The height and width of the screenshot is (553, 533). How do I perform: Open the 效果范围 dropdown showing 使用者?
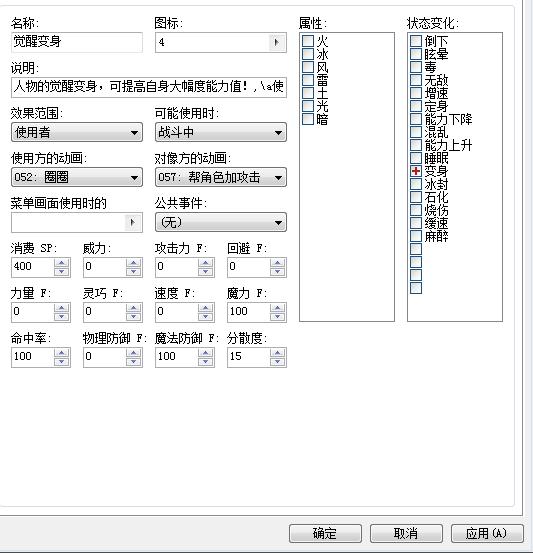pyautogui.click(x=77, y=132)
